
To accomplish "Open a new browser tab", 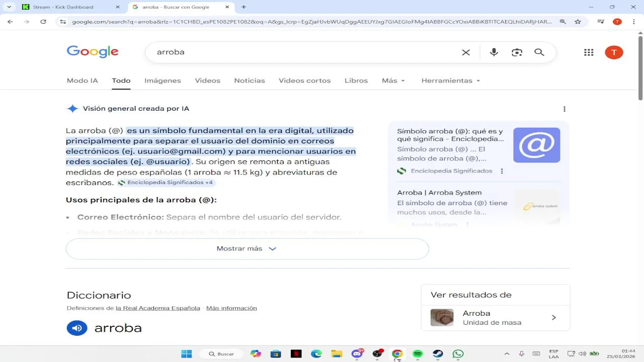I will click(x=244, y=7).
